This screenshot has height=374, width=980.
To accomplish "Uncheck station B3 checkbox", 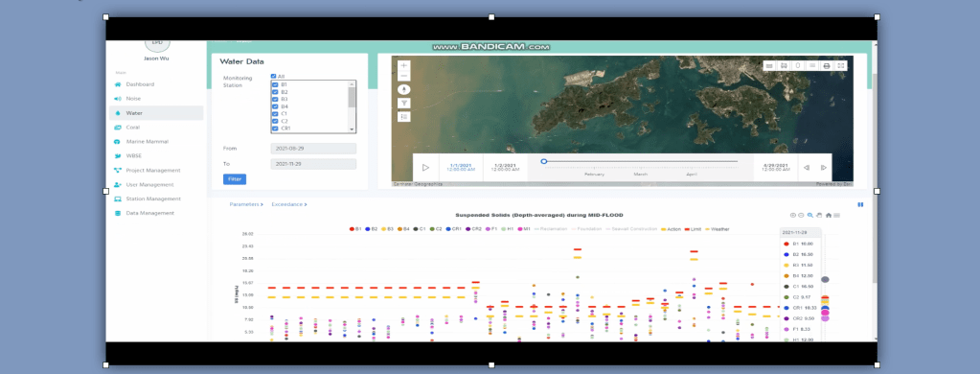I will (x=276, y=100).
